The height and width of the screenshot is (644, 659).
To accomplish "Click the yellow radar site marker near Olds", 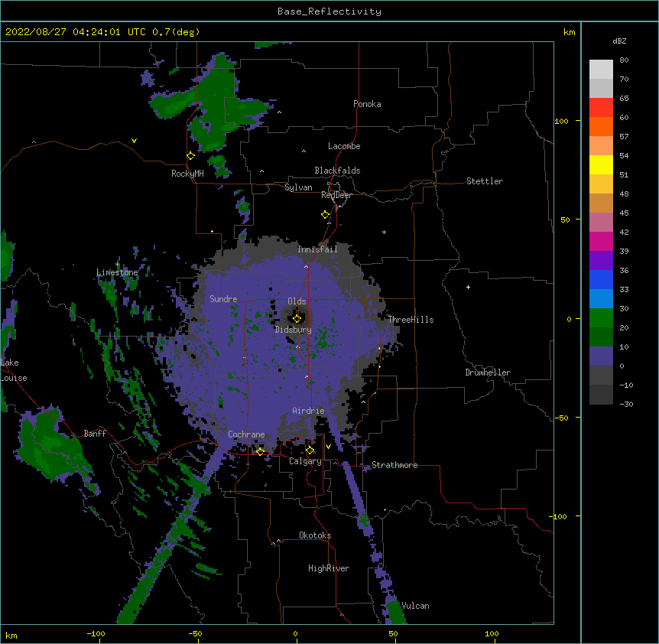I will pyautogui.click(x=297, y=319).
